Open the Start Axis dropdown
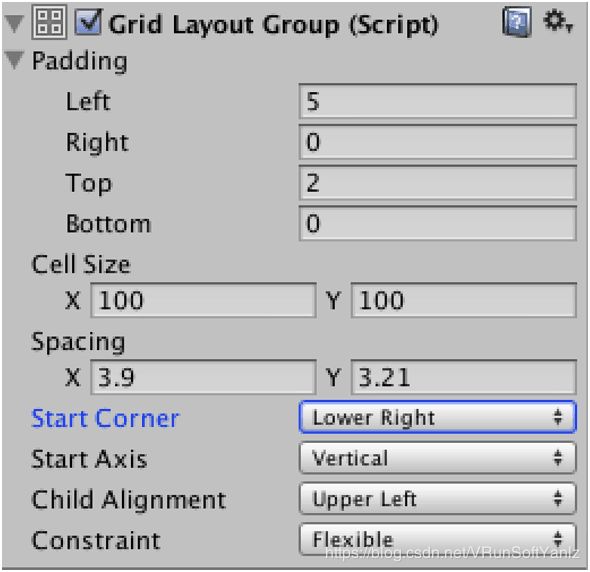The image size is (590, 572). [x=438, y=458]
